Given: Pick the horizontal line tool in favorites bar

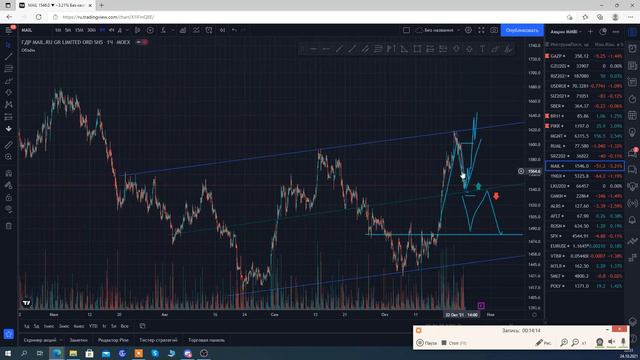Looking at the screenshot, I should (x=313, y=49).
